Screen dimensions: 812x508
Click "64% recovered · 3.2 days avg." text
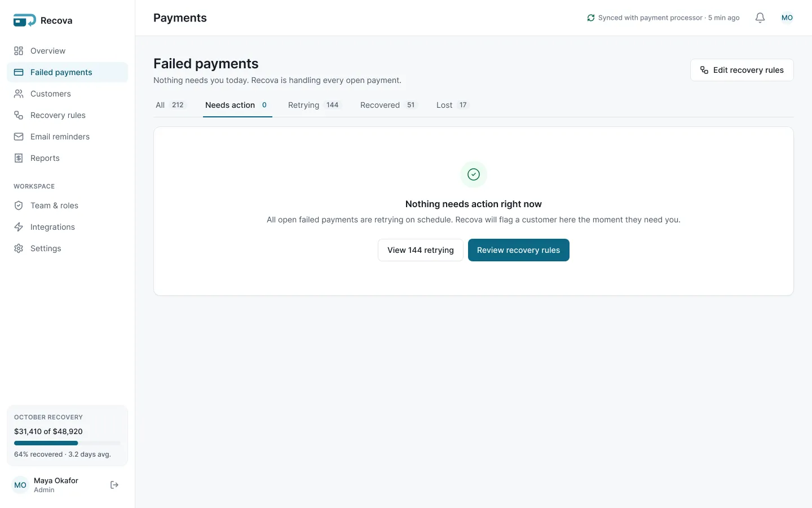[63, 454]
